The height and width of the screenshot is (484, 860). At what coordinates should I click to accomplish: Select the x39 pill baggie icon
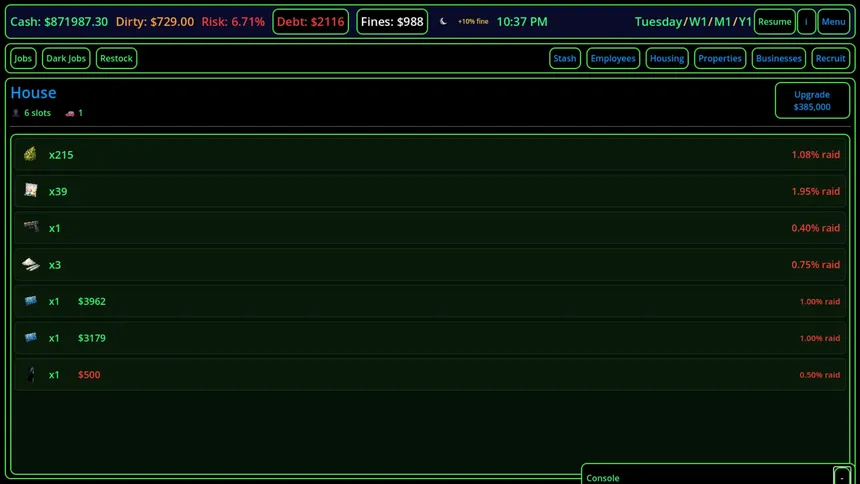30,191
